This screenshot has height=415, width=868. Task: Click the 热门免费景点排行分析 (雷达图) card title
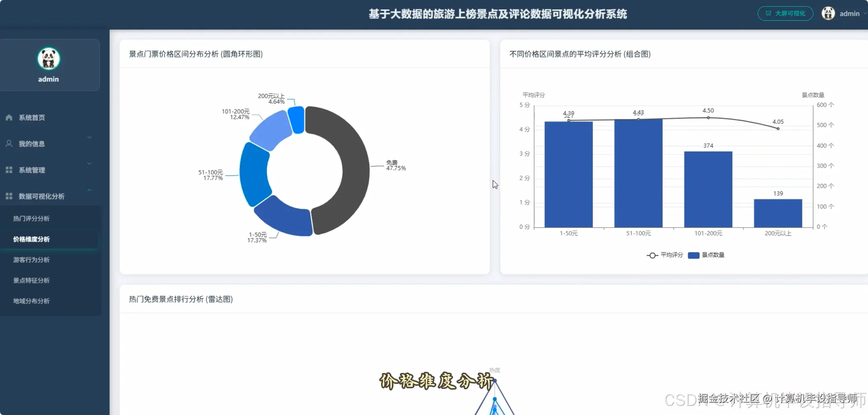point(181,299)
